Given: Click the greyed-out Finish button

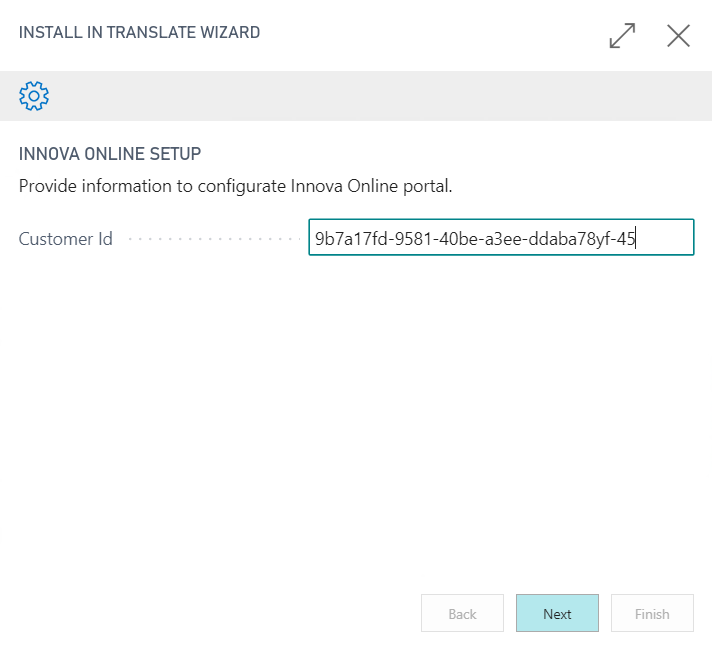Looking at the screenshot, I should pyautogui.click(x=652, y=614).
